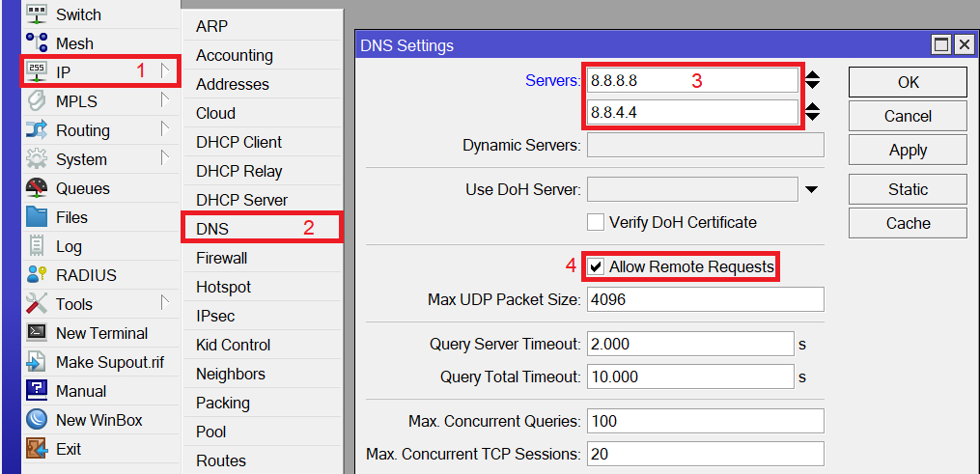Click the down arrow beside 8.8.8.8 server
980x474 pixels.
coord(812,85)
